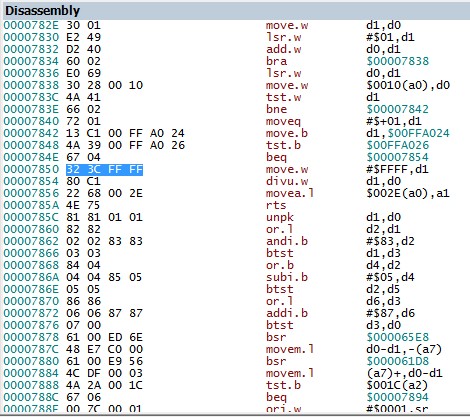Click the $00FFA026 operand of tst.b
470x417 pixels.
pos(397,145)
